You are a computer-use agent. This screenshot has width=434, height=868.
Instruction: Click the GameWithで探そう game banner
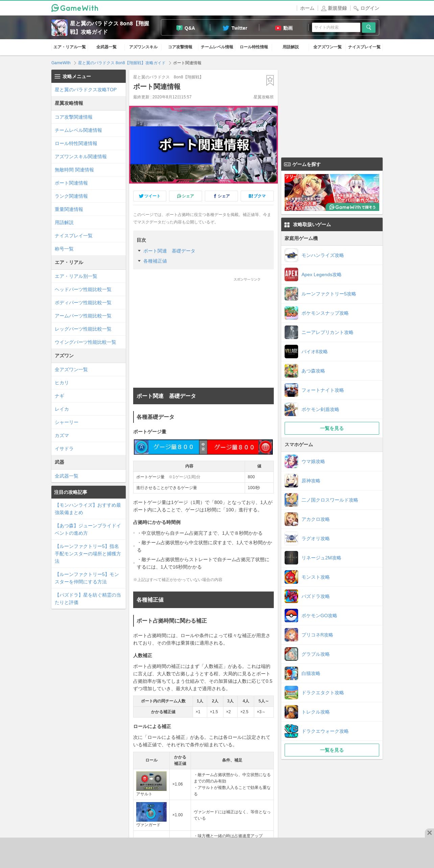coord(332,192)
